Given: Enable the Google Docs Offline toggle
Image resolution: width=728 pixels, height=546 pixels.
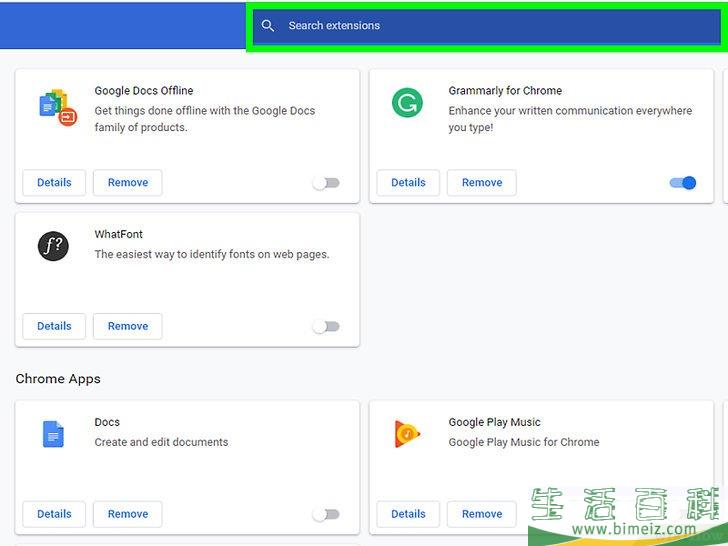Looking at the screenshot, I should [326, 183].
